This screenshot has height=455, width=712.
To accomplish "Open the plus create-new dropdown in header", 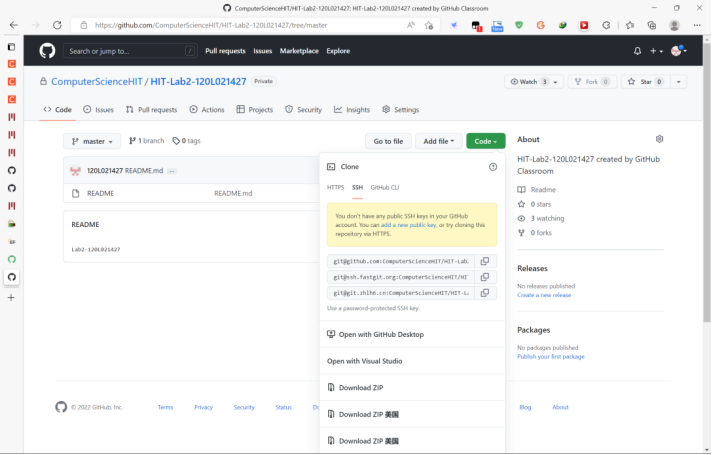I will point(656,51).
